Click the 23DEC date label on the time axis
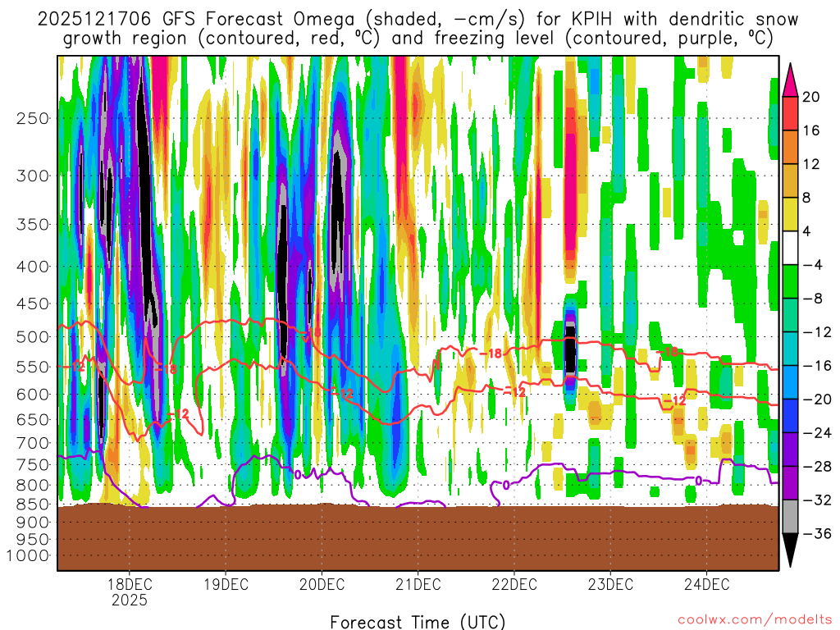The width and height of the screenshot is (840, 630). coord(610,584)
